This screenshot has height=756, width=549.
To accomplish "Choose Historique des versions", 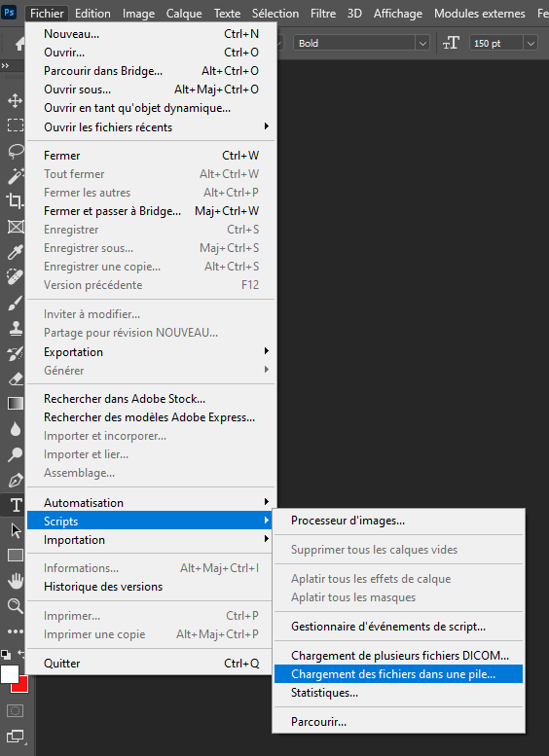I will click(x=151, y=587).
